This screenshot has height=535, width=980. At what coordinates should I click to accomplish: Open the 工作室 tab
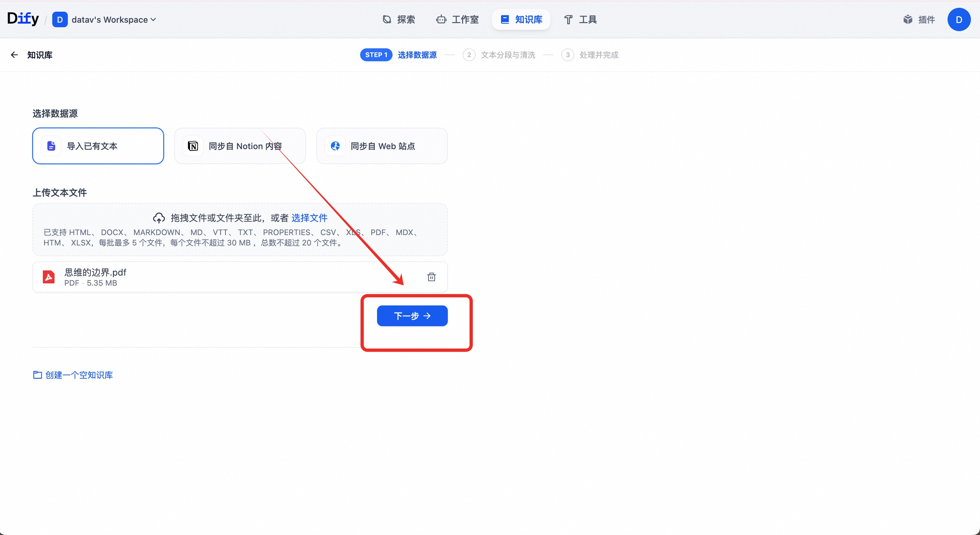click(457, 19)
